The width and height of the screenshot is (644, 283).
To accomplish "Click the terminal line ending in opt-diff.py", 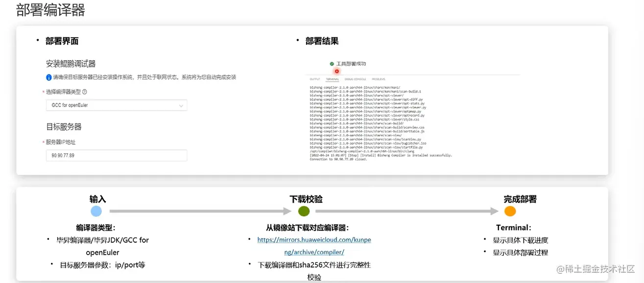I will pos(366,99).
